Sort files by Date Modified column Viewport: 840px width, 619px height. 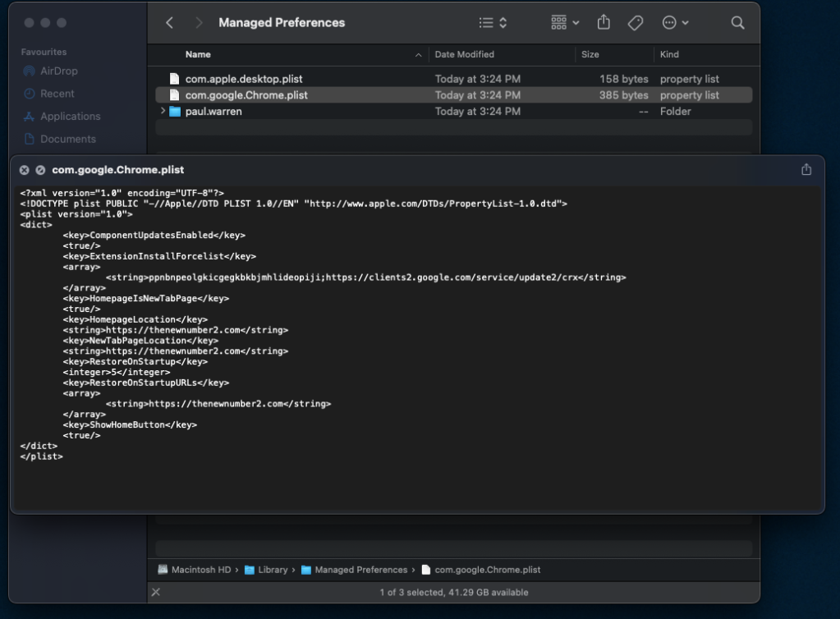click(464, 55)
